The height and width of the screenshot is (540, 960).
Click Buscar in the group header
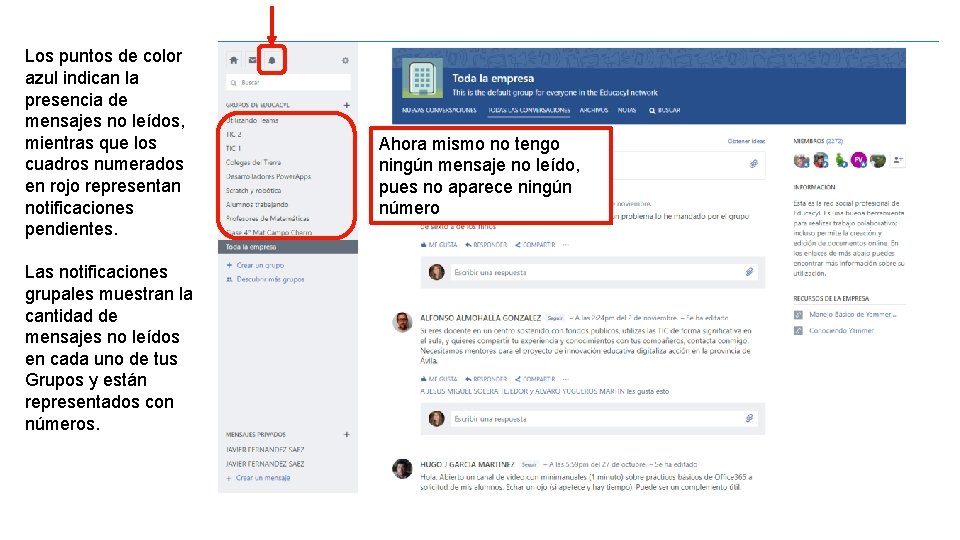[665, 110]
